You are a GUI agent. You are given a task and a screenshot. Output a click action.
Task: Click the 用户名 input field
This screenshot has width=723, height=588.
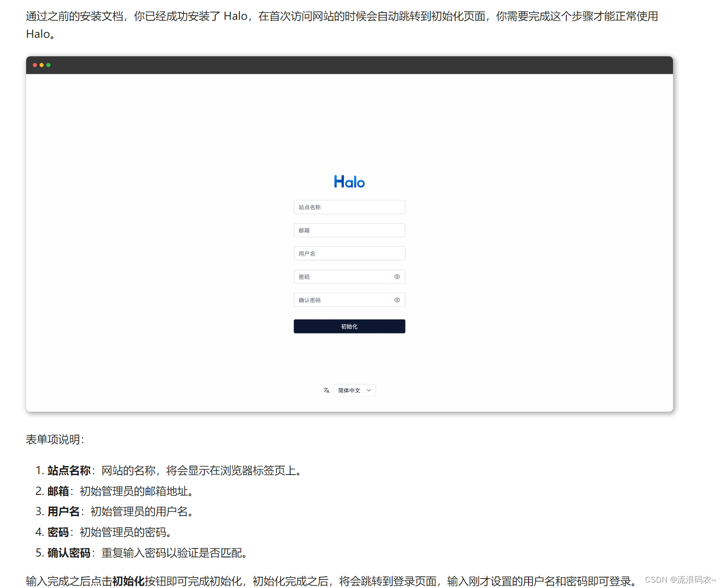(349, 253)
